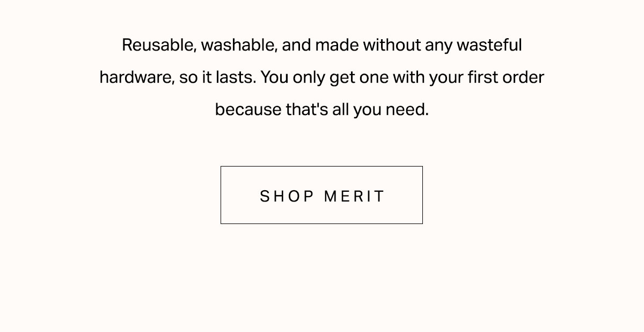This screenshot has height=332, width=644.
Task: Click the second line of body text
Action: click(x=322, y=77)
